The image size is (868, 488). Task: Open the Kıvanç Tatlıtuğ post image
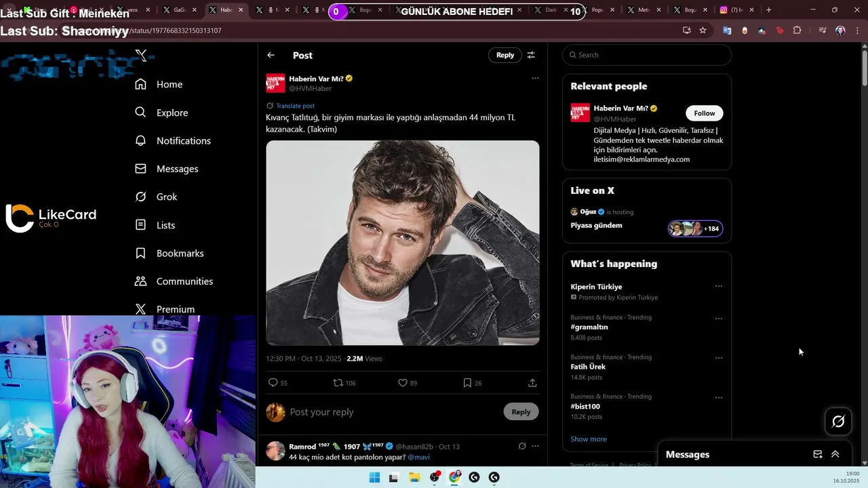pos(403,243)
